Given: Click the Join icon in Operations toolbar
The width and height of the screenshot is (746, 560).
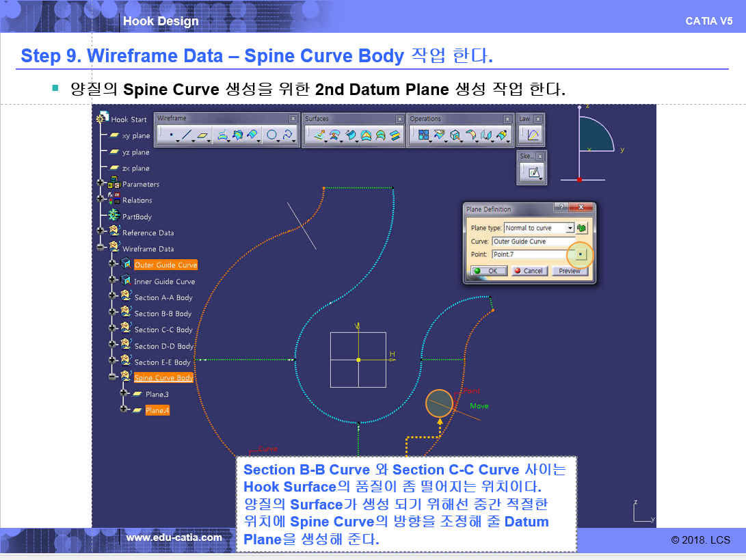Looking at the screenshot, I should [423, 135].
